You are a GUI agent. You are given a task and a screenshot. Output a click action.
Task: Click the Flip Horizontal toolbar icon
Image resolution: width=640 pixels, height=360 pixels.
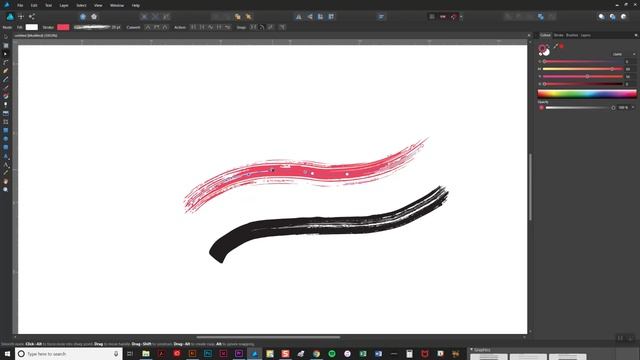pyautogui.click(x=299, y=17)
